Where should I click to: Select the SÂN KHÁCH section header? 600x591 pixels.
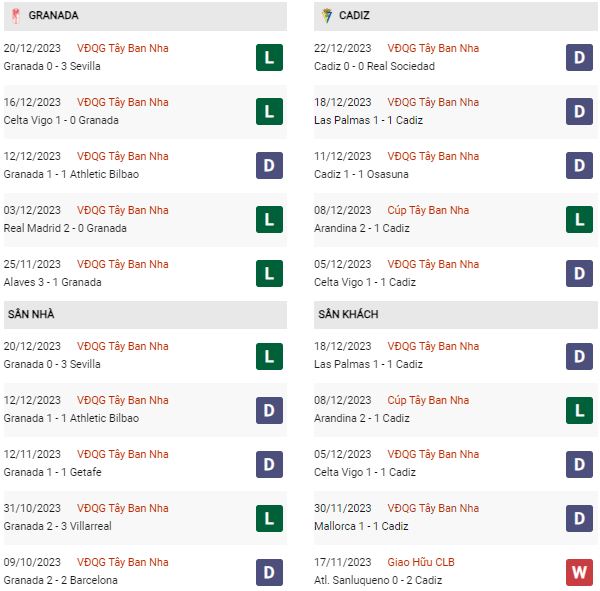click(x=349, y=314)
